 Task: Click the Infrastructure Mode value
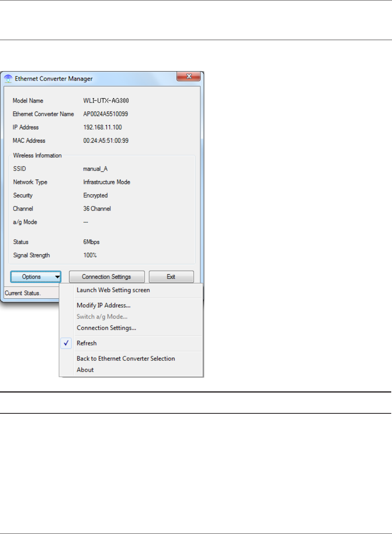106,182
